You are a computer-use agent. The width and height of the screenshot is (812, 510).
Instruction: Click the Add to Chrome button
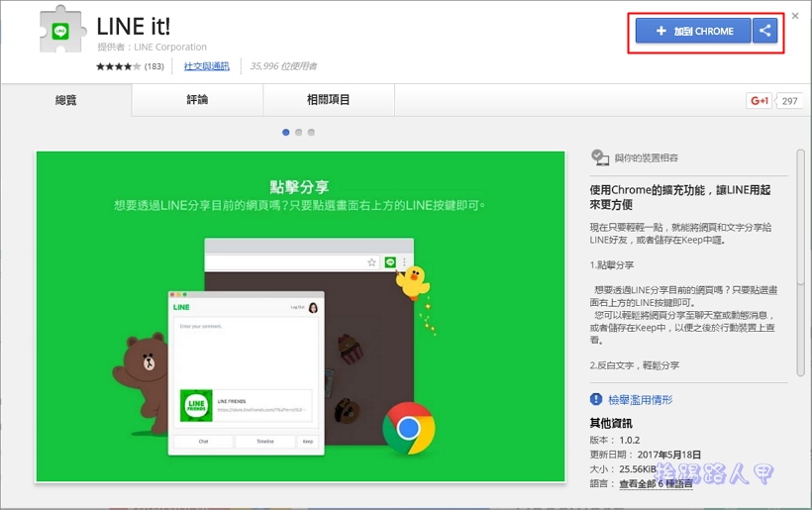point(693,31)
